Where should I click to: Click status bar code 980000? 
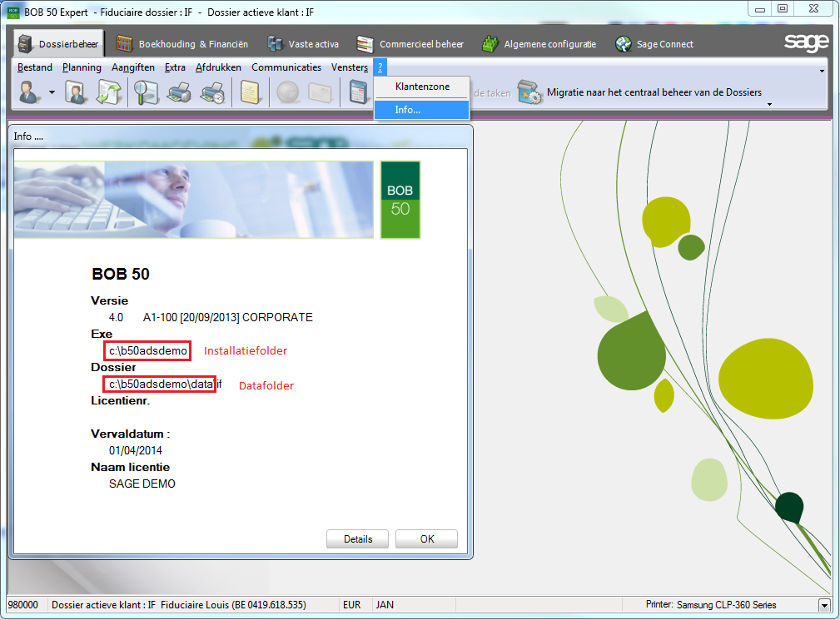coord(23,605)
